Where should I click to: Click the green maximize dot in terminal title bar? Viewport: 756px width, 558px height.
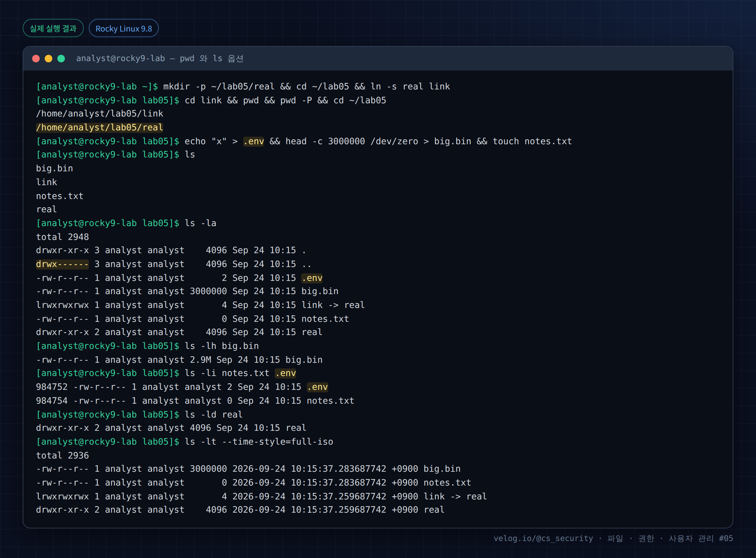click(61, 59)
